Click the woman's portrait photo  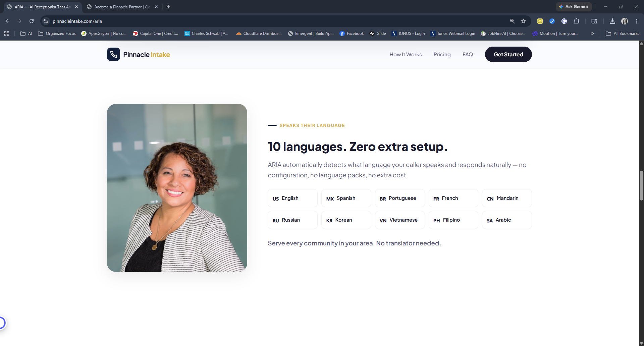(x=177, y=188)
